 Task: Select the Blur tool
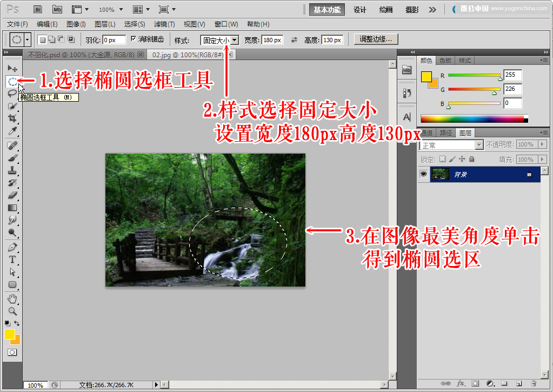[12, 220]
